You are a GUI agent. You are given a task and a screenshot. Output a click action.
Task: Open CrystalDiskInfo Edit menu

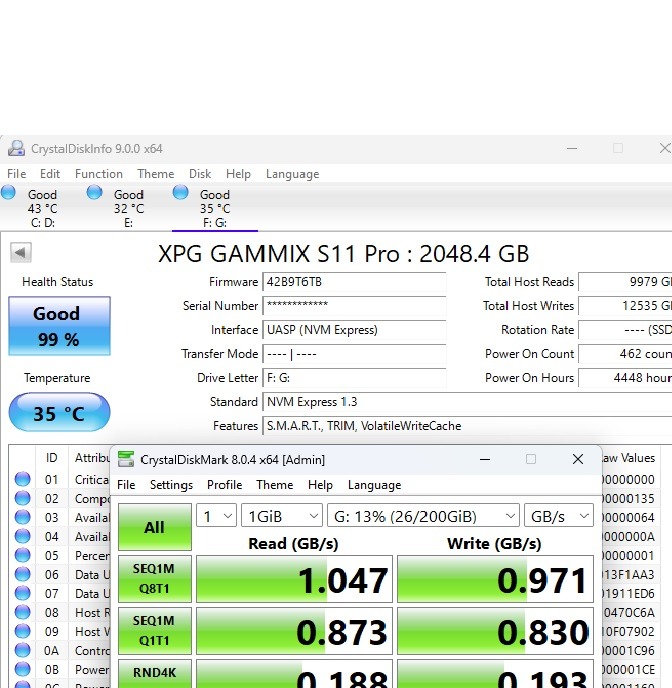point(50,174)
